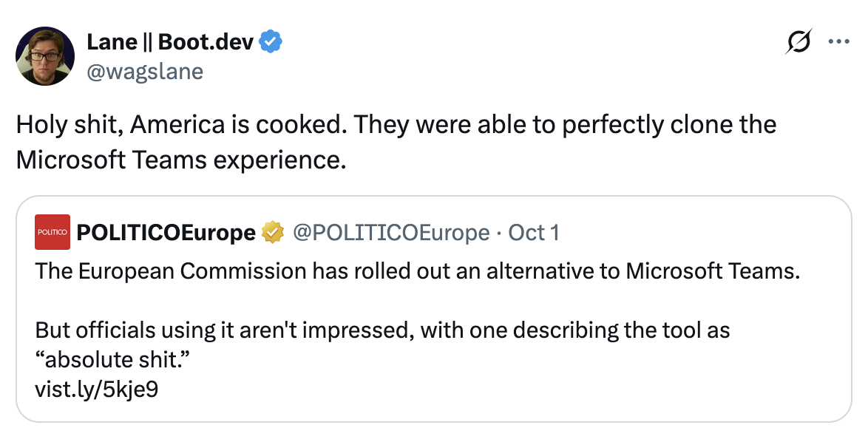Select the "The European Commission has rolled out" sentence

pyautogui.click(x=418, y=271)
